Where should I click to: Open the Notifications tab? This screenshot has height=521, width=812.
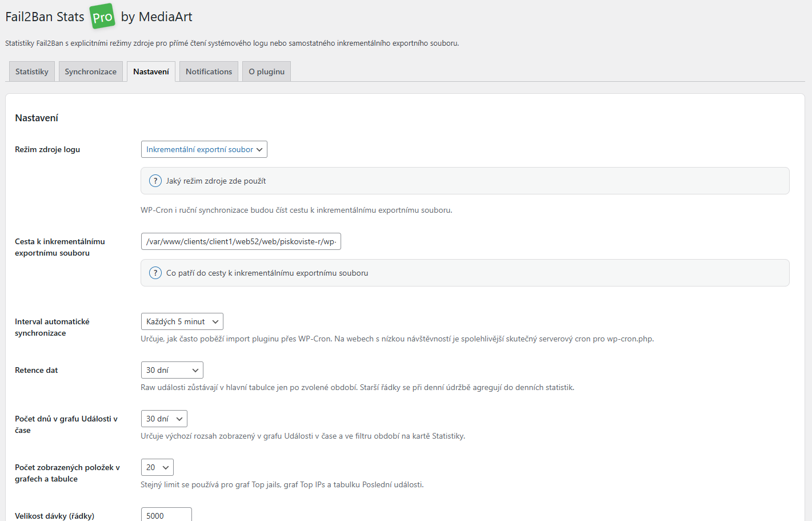(209, 71)
